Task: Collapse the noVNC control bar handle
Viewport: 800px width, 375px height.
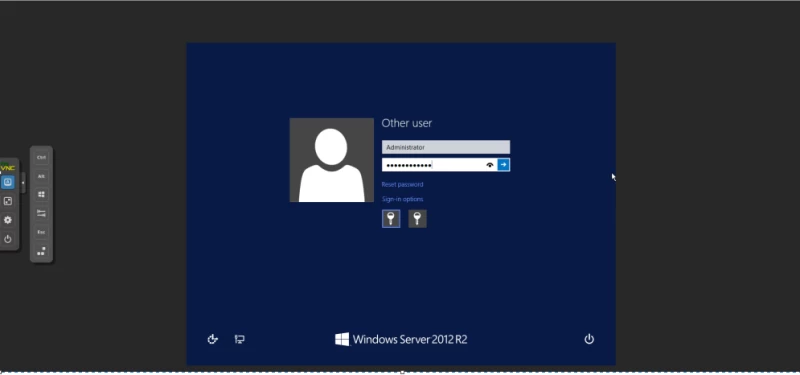Action: (x=23, y=182)
